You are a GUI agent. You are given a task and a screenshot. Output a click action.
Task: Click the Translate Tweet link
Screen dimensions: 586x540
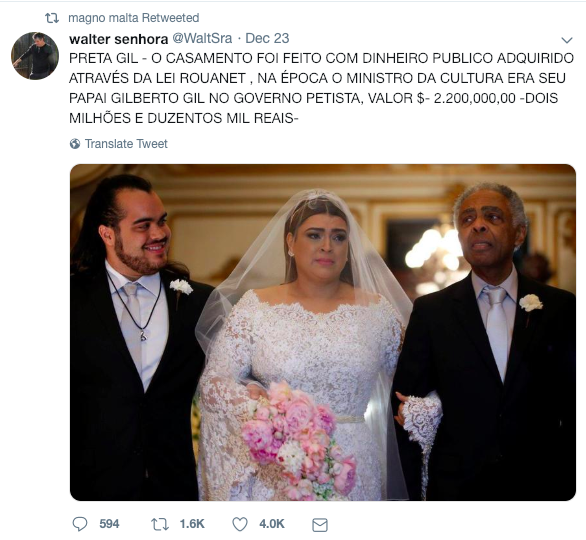pos(126,144)
